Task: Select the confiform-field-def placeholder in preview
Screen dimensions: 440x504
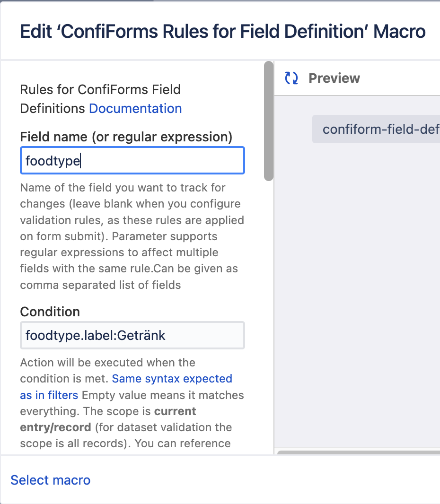Action: pos(376,130)
